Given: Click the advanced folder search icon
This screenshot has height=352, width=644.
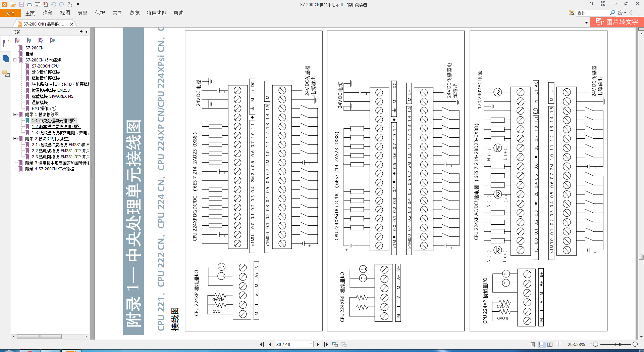Looking at the screenshot, I should (571, 13).
